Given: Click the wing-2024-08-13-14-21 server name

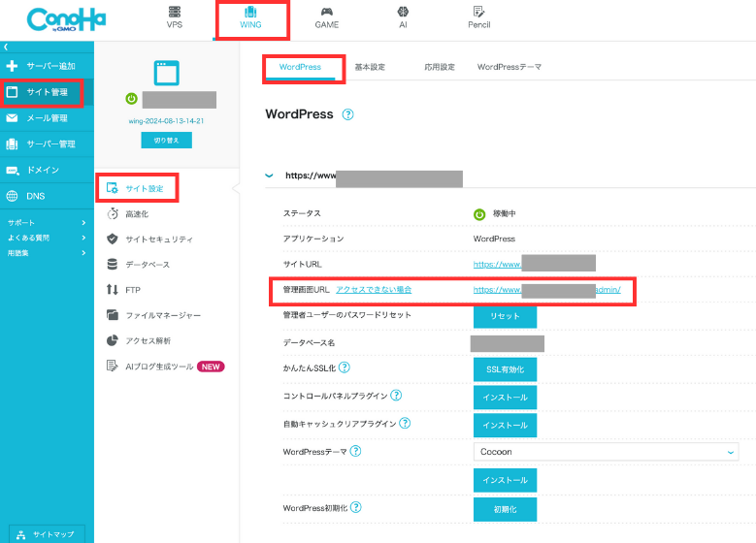Looking at the screenshot, I should coord(166,121).
